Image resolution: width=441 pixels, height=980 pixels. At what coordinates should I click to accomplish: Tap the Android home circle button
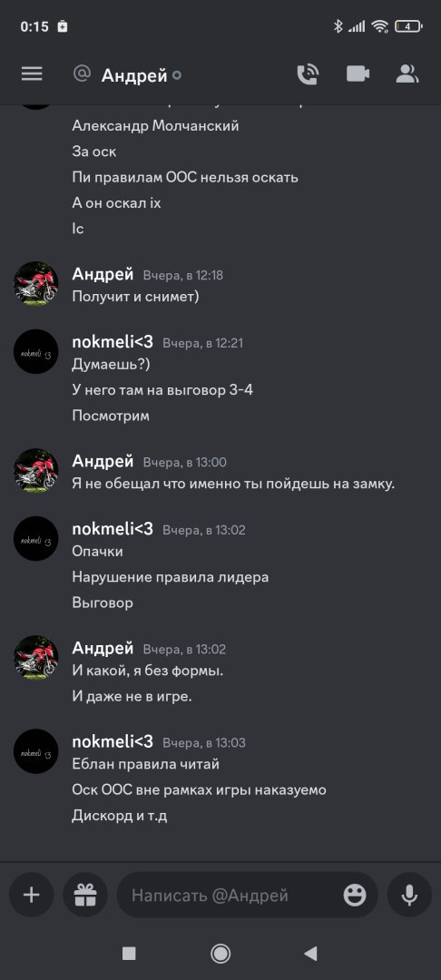[220, 953]
